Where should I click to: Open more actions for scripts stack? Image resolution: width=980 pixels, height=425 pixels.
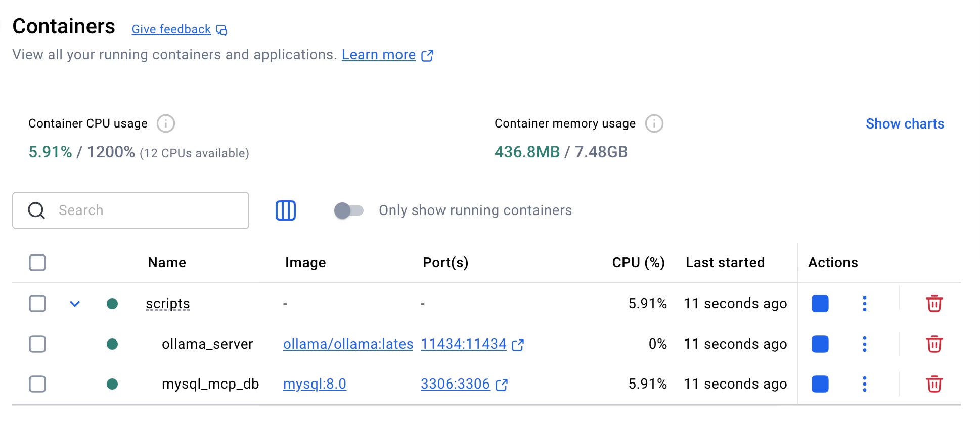click(x=864, y=304)
